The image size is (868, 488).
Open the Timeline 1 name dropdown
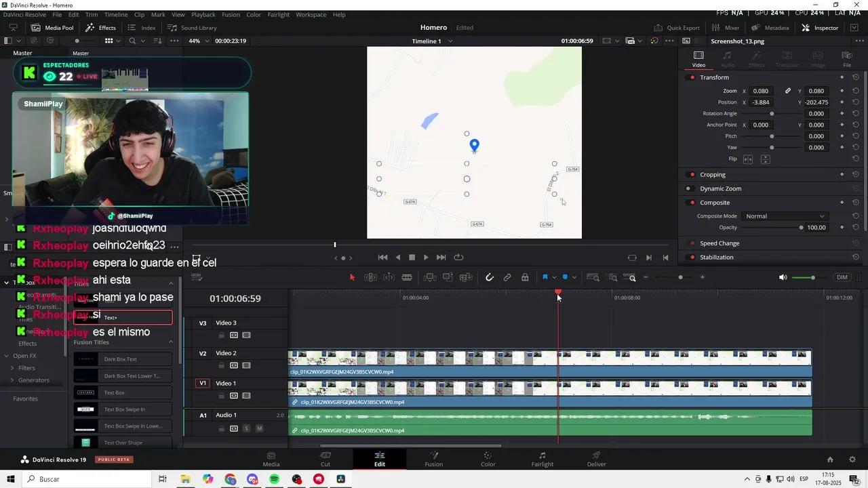pyautogui.click(x=433, y=41)
